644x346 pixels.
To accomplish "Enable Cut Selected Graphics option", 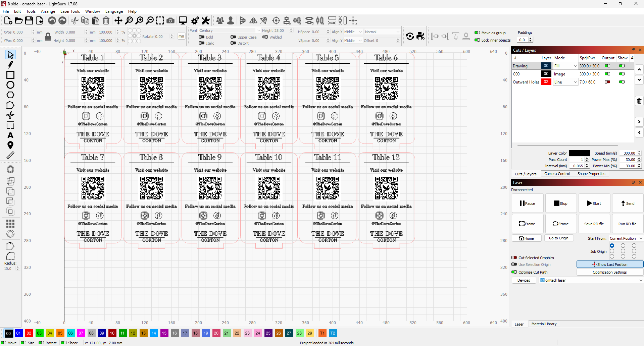I will tap(514, 258).
